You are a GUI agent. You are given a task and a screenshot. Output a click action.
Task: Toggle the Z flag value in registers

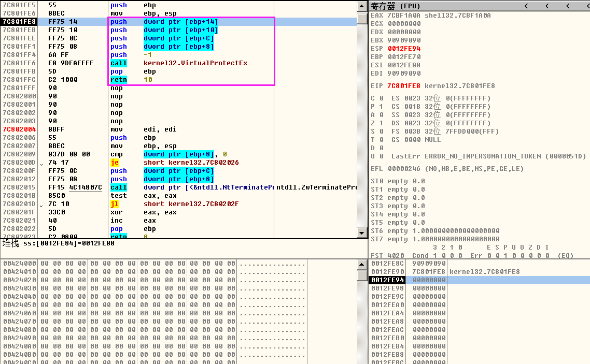coord(381,123)
